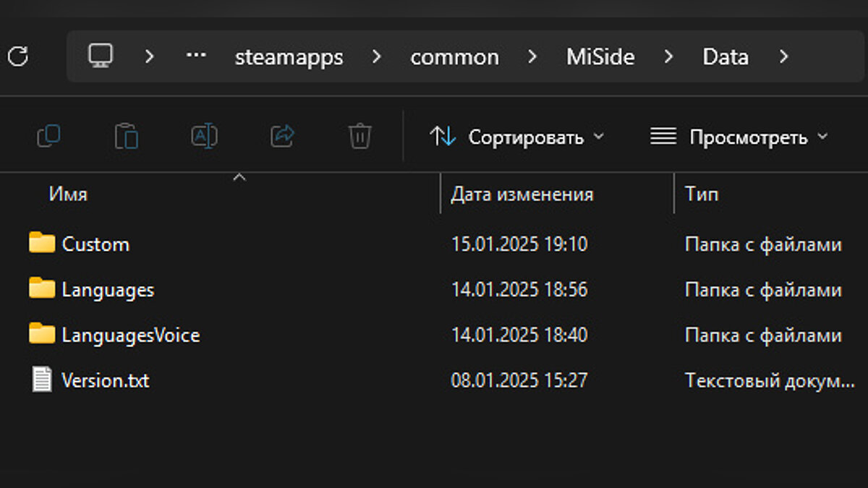Expand the chevron after the MiSide breadcrumb

[668, 56]
